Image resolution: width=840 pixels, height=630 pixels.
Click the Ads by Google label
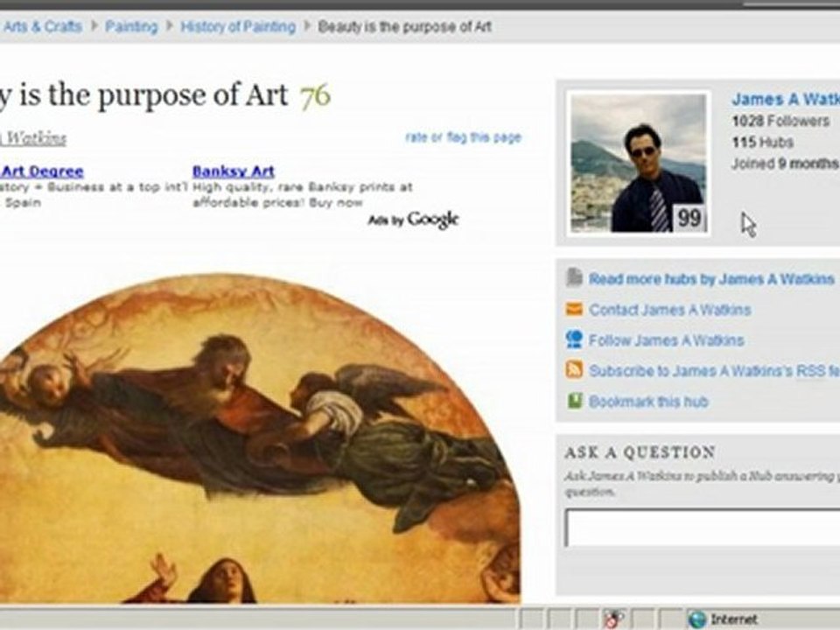pyautogui.click(x=414, y=219)
